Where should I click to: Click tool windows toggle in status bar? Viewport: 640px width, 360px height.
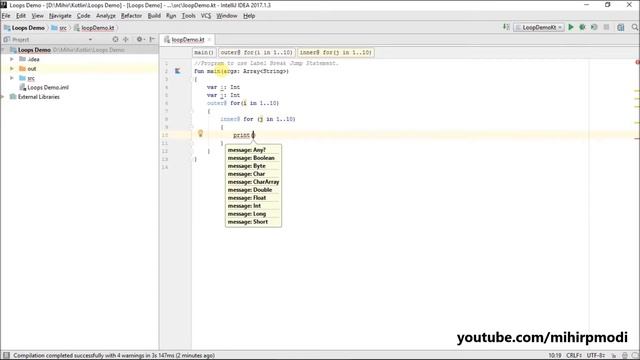[6, 355]
